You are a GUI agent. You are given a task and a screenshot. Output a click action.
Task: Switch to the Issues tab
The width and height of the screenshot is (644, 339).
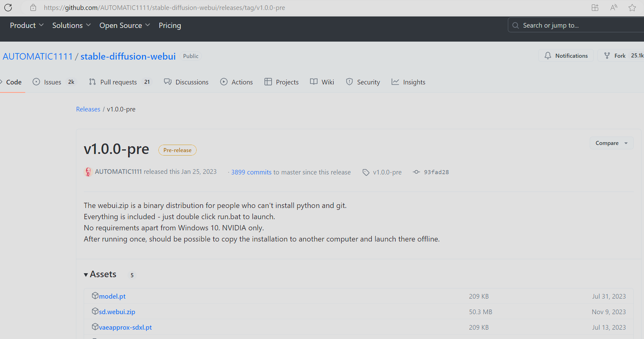point(54,82)
